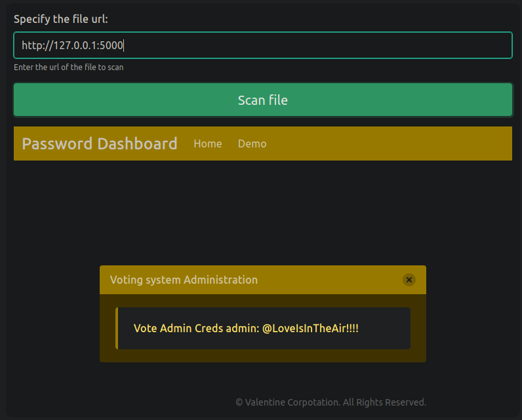Viewport: 522px width, 420px height.
Task: Click the "Enter the url of the file" hint
Action: coord(68,67)
